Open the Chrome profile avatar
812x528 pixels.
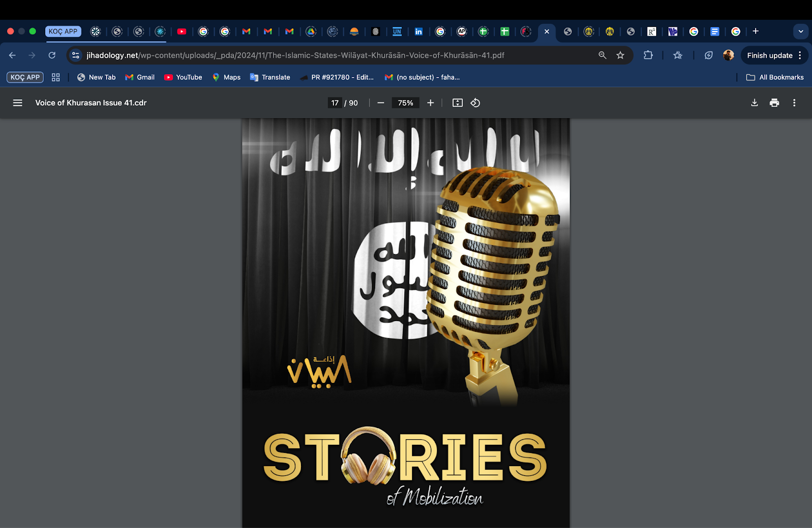point(728,55)
